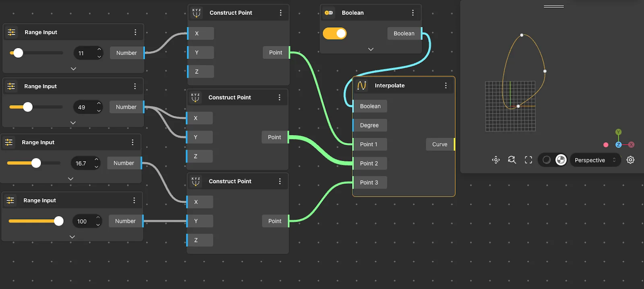Click the slider handle of Range Input 100

59,221
